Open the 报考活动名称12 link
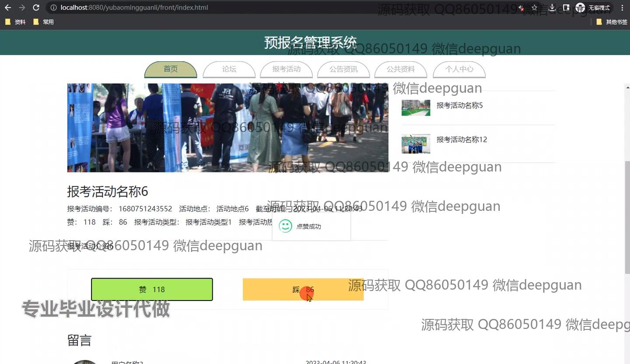Image resolution: width=630 pixels, height=364 pixels. (462, 140)
